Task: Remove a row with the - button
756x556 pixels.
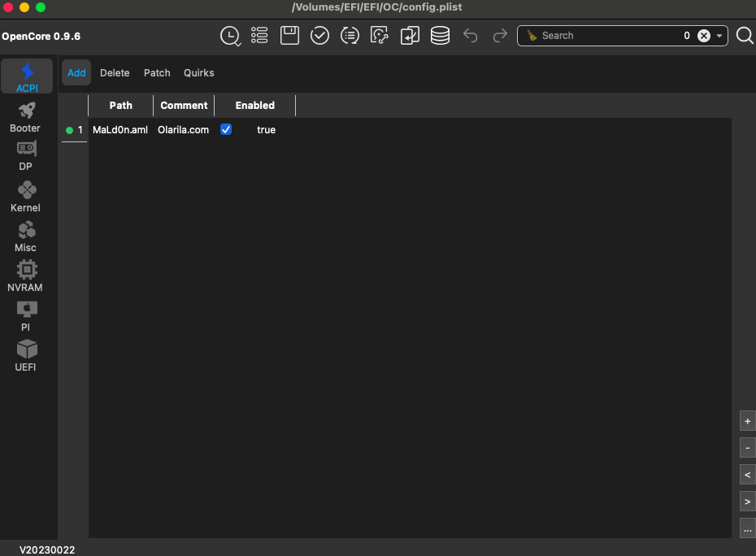Action: pyautogui.click(x=747, y=448)
